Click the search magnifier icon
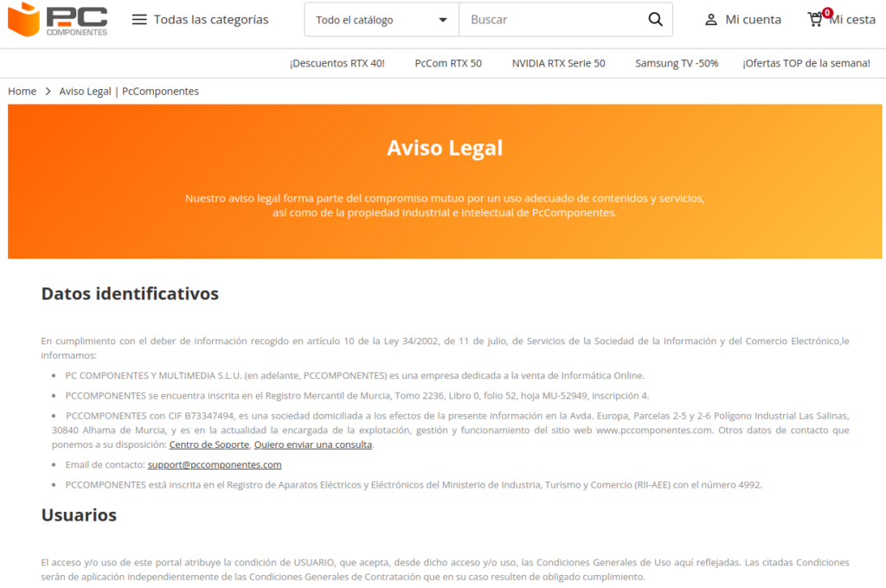The height and width of the screenshot is (588, 886). point(655,20)
